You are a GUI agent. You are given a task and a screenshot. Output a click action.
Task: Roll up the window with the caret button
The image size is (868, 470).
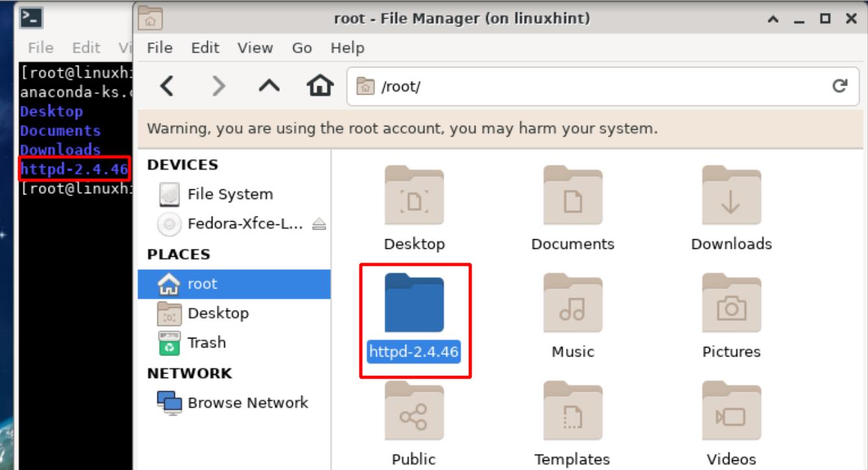click(x=772, y=19)
